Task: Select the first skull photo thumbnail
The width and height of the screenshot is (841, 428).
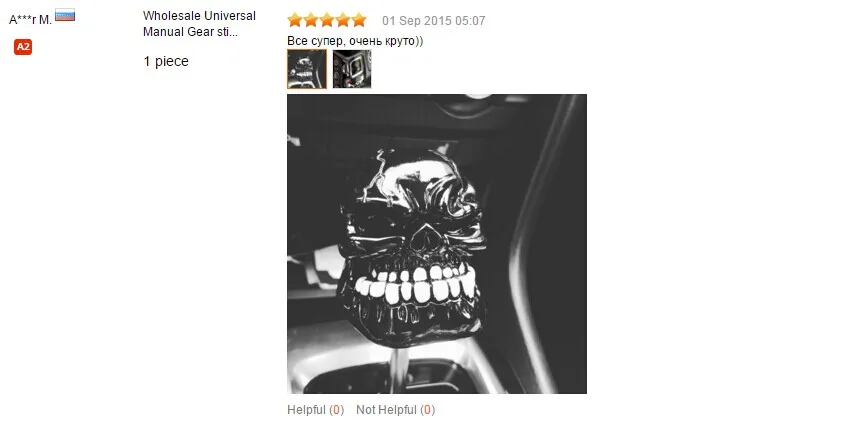Action: [307, 69]
